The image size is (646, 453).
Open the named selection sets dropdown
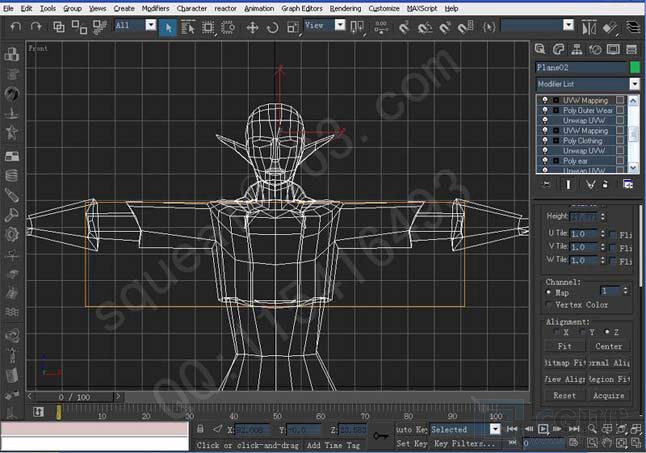[569, 26]
